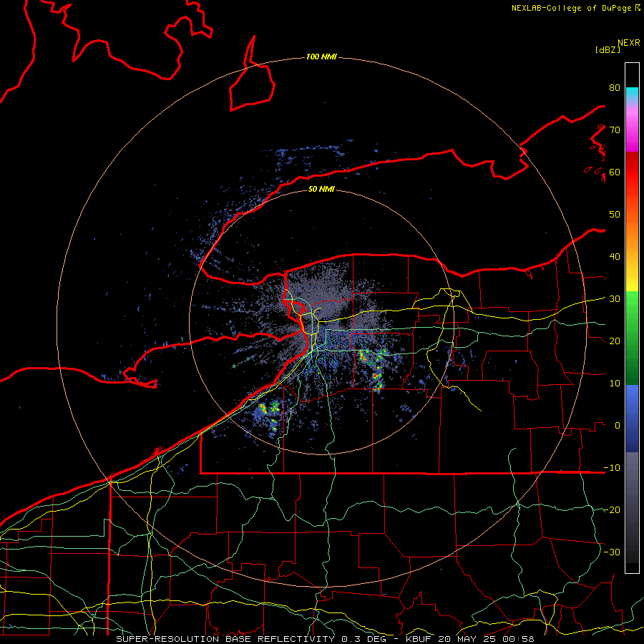Image resolution: width=644 pixels, height=644 pixels.
Task: Click the 50 NMI range ring label
Action: [321, 189]
